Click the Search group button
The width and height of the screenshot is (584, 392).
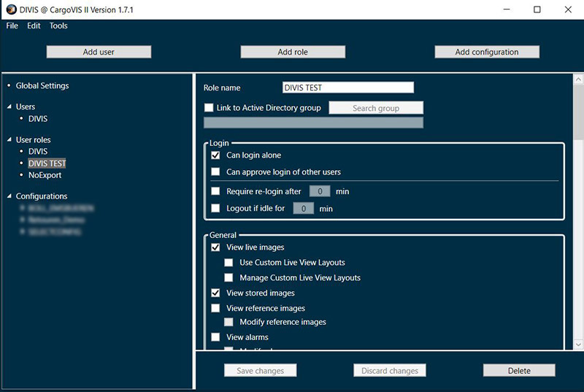[376, 108]
